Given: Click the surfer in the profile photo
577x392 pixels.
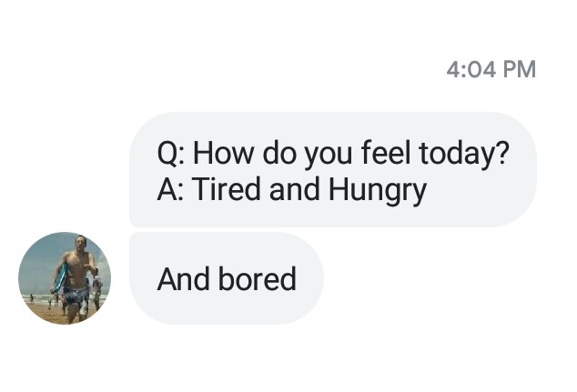Looking at the screenshot, I should [x=75, y=275].
